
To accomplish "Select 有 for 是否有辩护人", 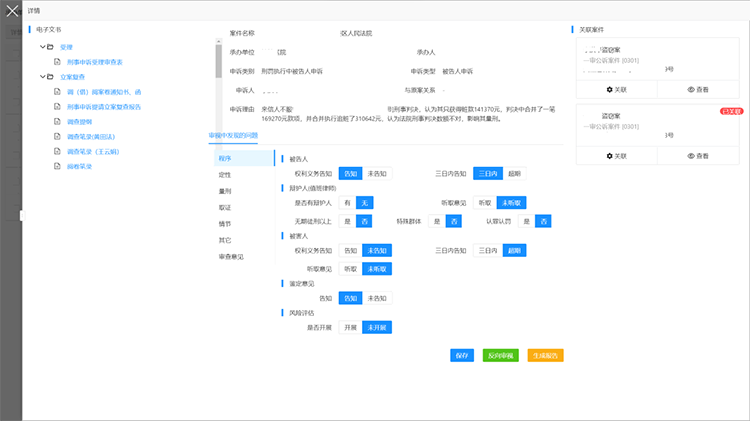I will click(x=348, y=202).
